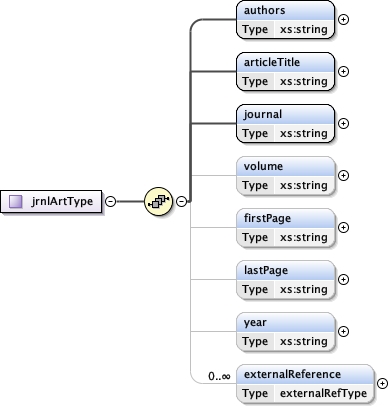Expand the year element

point(343,332)
